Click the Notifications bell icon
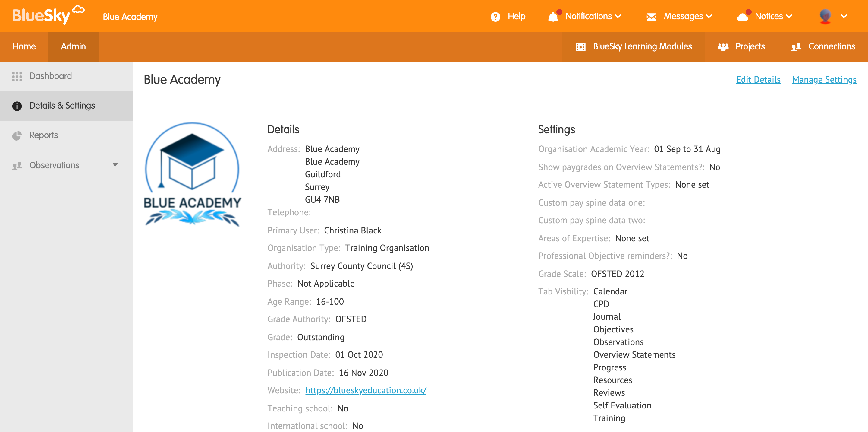This screenshot has width=868, height=432. coord(553,17)
